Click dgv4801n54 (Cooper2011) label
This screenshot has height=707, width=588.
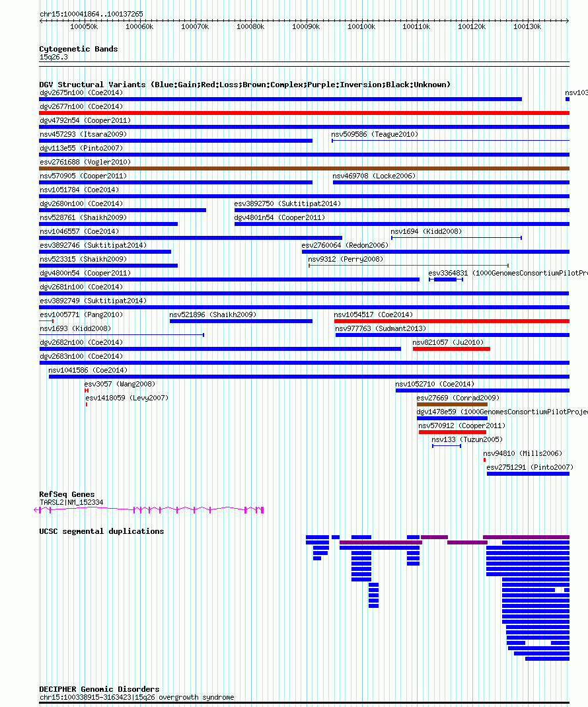click(279, 218)
